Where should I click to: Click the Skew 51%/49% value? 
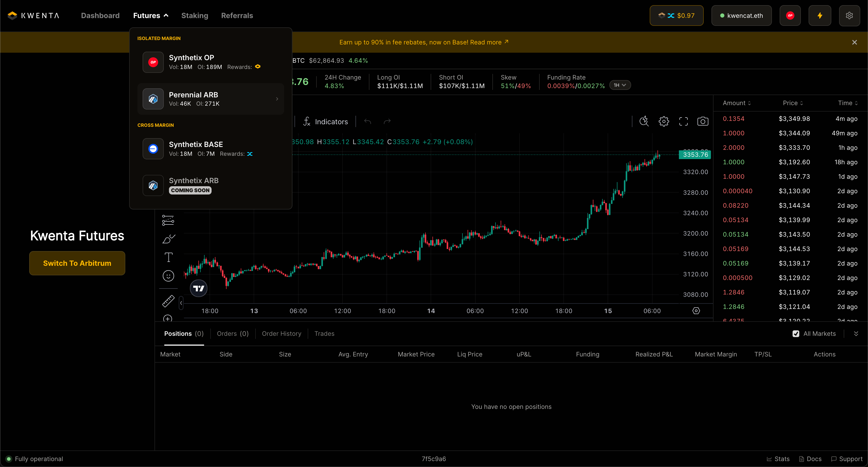[x=516, y=86]
